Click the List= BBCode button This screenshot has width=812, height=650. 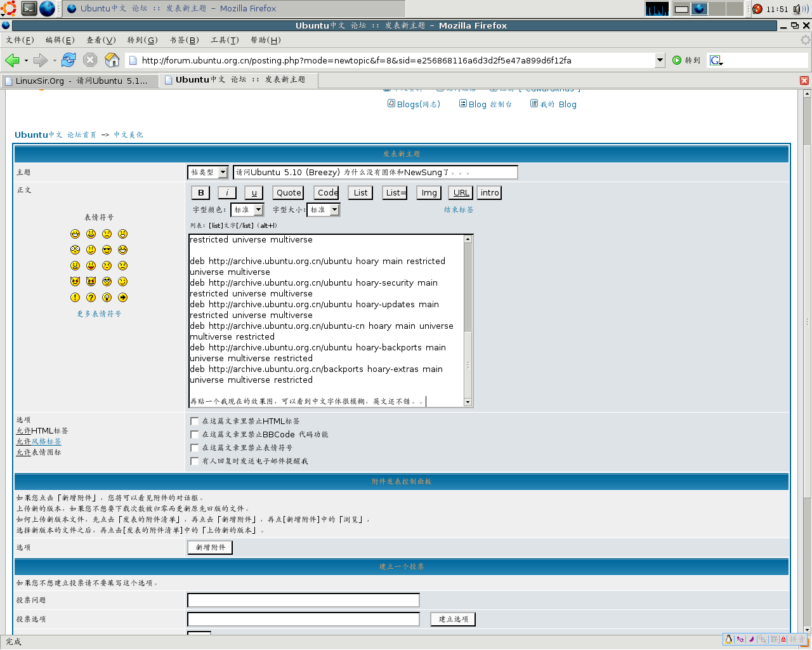click(395, 193)
